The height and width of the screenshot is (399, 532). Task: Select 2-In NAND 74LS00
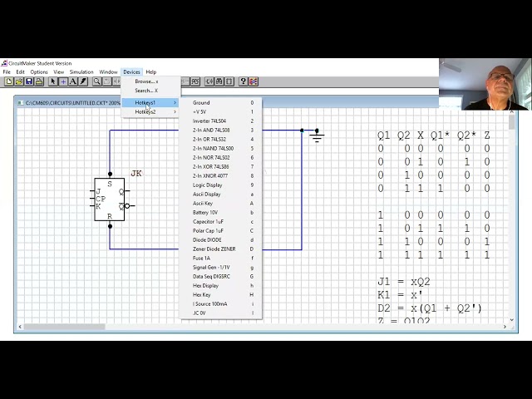click(221, 148)
